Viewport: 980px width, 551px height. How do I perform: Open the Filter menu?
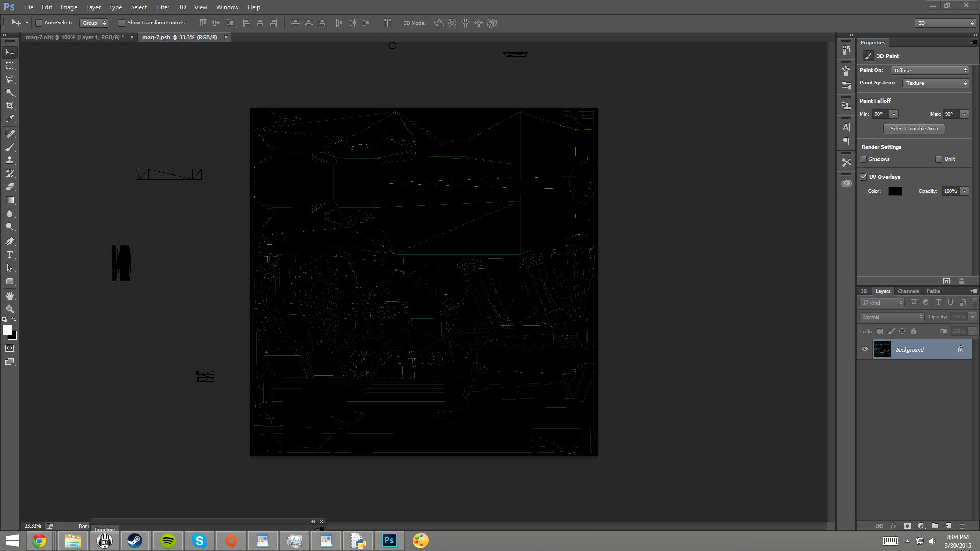(x=162, y=7)
